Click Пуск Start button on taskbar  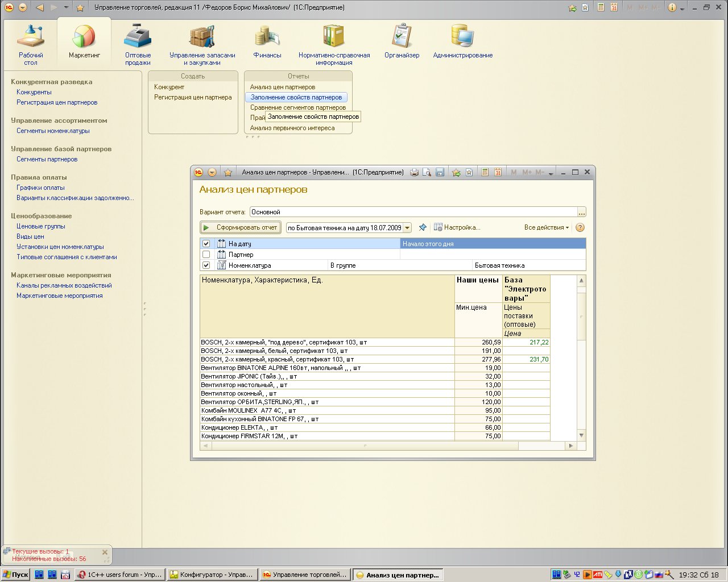pos(16,575)
